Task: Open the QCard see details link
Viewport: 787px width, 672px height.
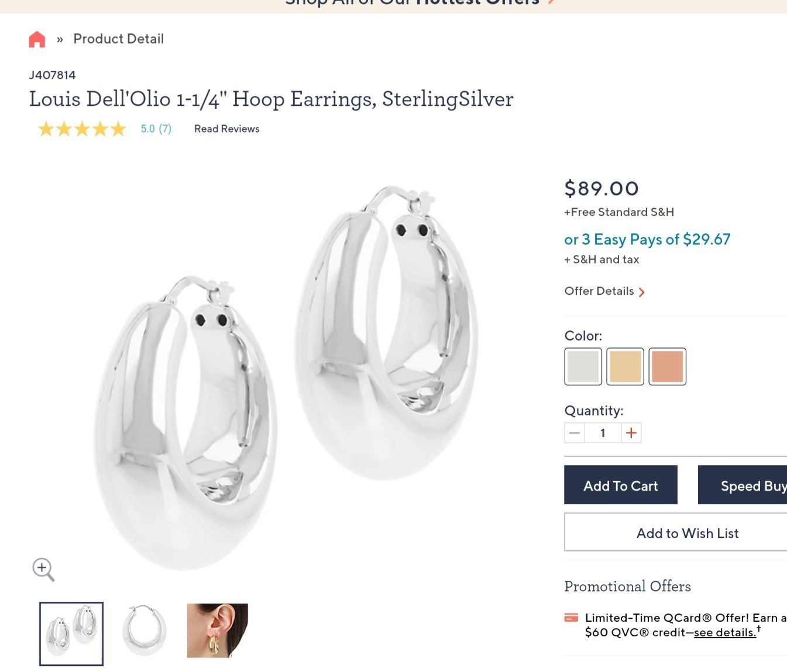Action: tap(724, 632)
